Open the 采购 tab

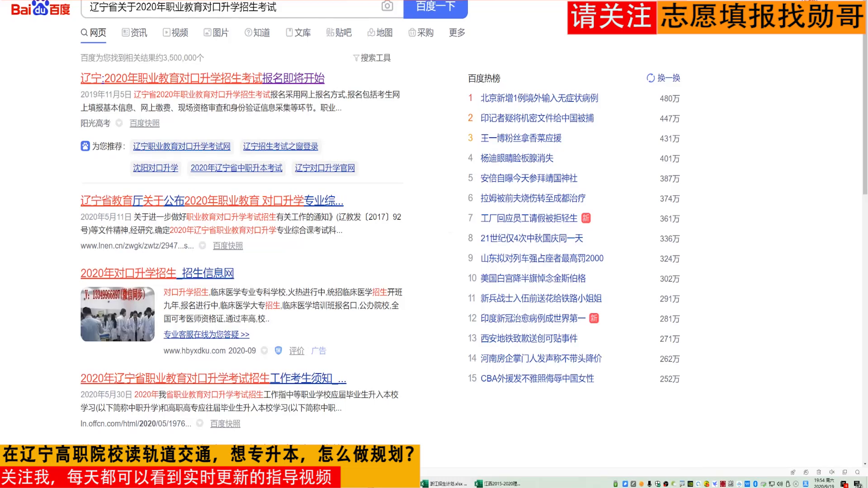421,33
